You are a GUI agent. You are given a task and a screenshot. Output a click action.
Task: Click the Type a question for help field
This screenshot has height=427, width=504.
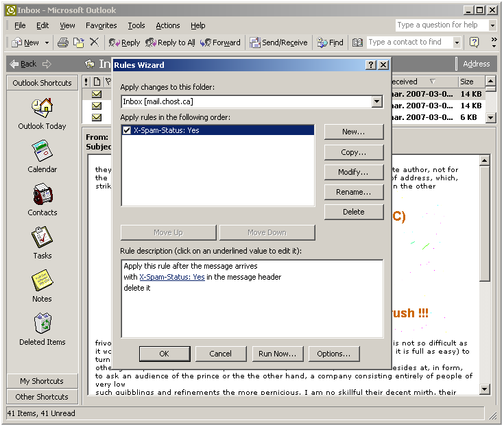(442, 25)
